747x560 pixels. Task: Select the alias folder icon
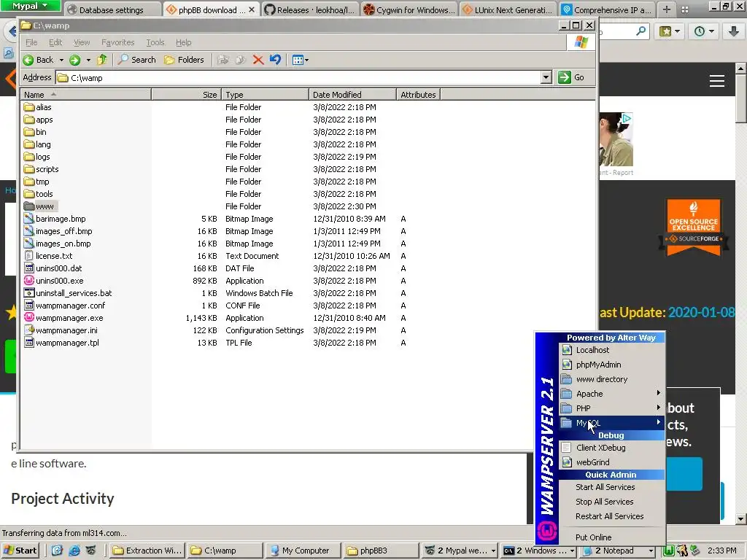pos(29,107)
